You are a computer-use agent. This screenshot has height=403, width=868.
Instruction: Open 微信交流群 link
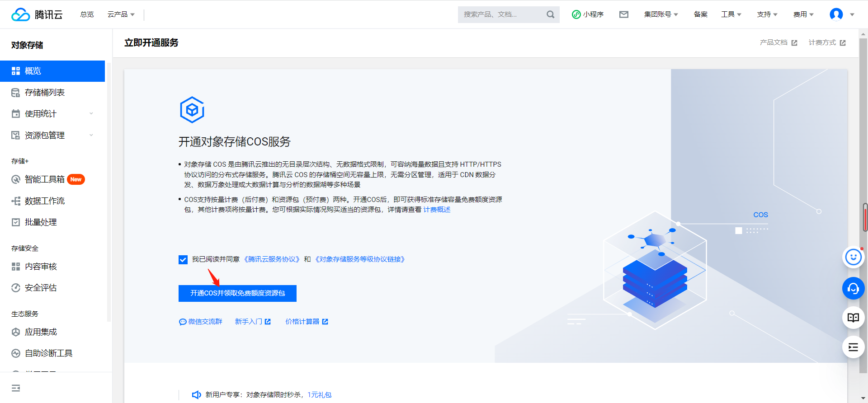201,322
